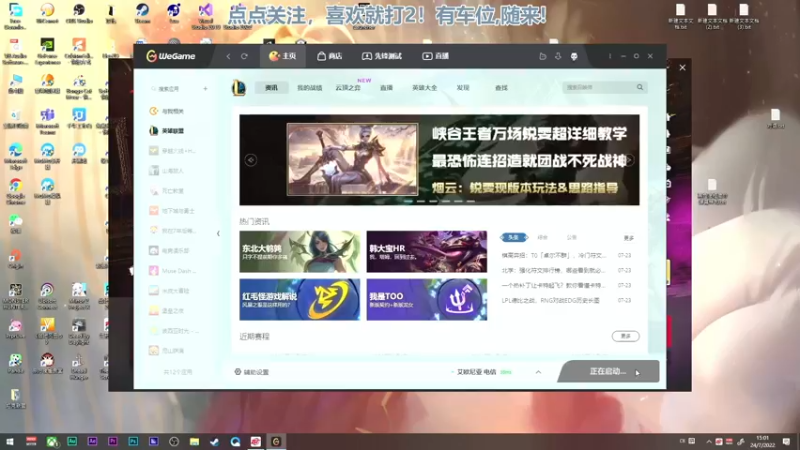The width and height of the screenshot is (800, 450).
Task: Click the 更多 link above the news list
Action: 629,238
